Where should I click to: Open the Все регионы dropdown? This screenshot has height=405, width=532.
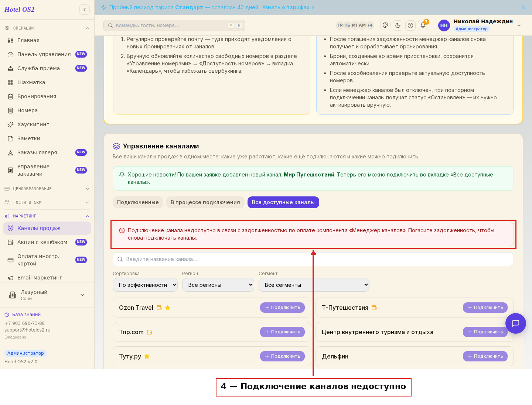[x=218, y=285]
